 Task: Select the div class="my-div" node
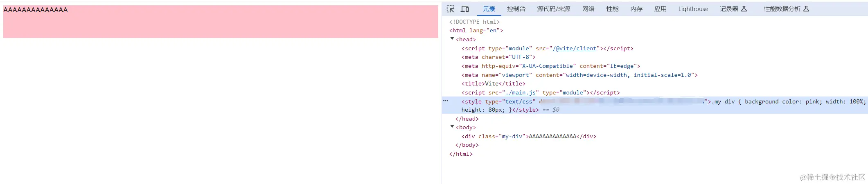click(x=529, y=136)
